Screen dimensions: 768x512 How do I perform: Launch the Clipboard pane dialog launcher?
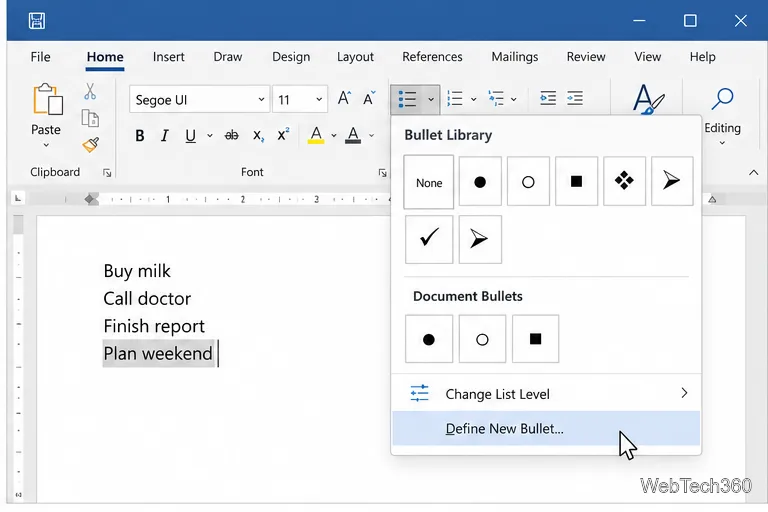107,173
